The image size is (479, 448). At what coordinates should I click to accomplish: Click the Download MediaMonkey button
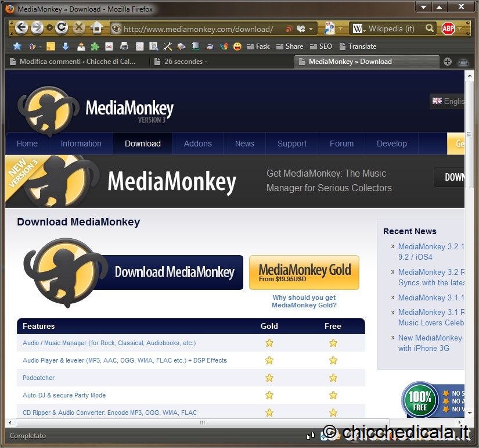coord(174,272)
